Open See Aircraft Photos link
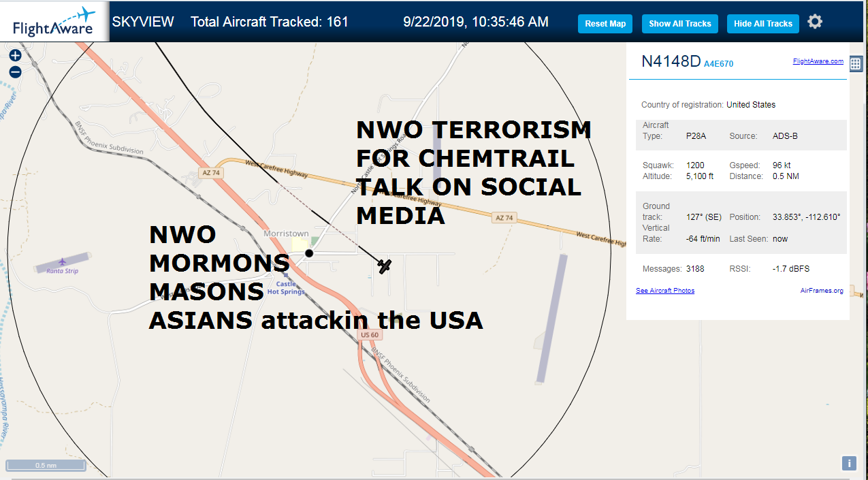 pos(665,291)
